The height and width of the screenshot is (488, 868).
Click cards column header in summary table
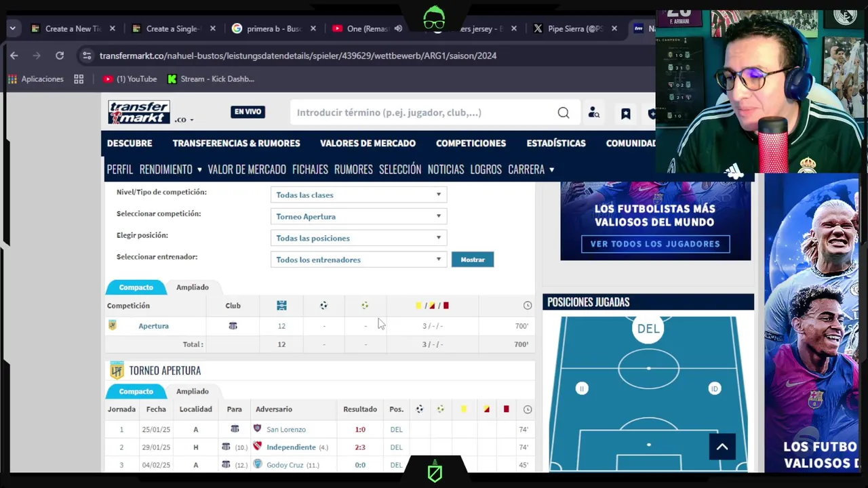pos(432,306)
